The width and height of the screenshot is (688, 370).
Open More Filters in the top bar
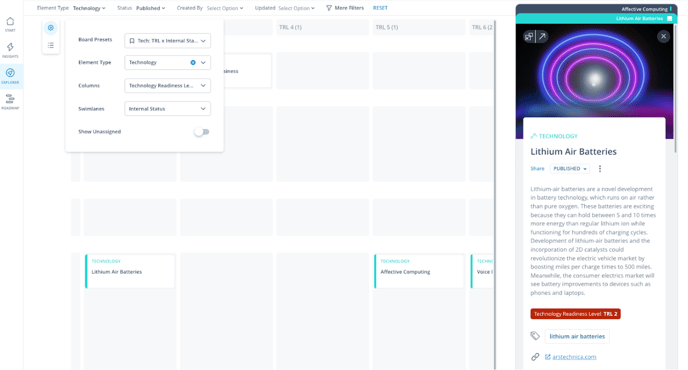click(x=345, y=8)
